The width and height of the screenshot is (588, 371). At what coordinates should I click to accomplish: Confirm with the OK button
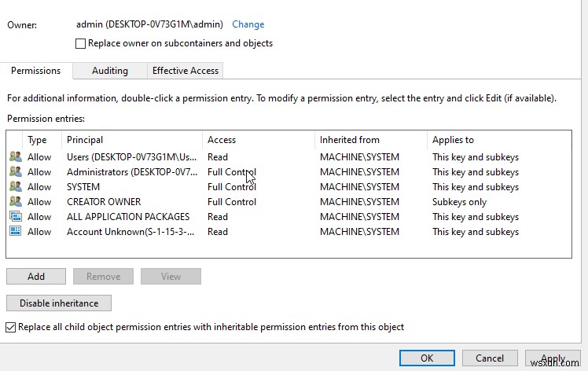tap(426, 358)
